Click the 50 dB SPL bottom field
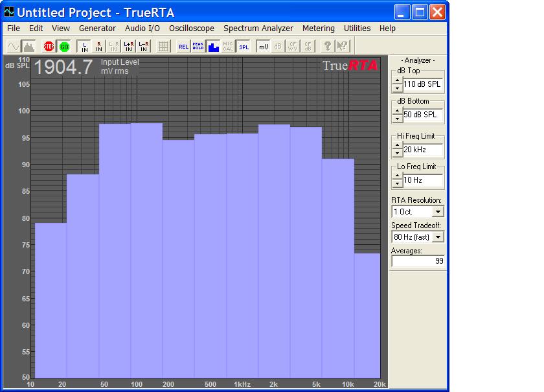Viewport: 544px width, 392px height. 422,115
